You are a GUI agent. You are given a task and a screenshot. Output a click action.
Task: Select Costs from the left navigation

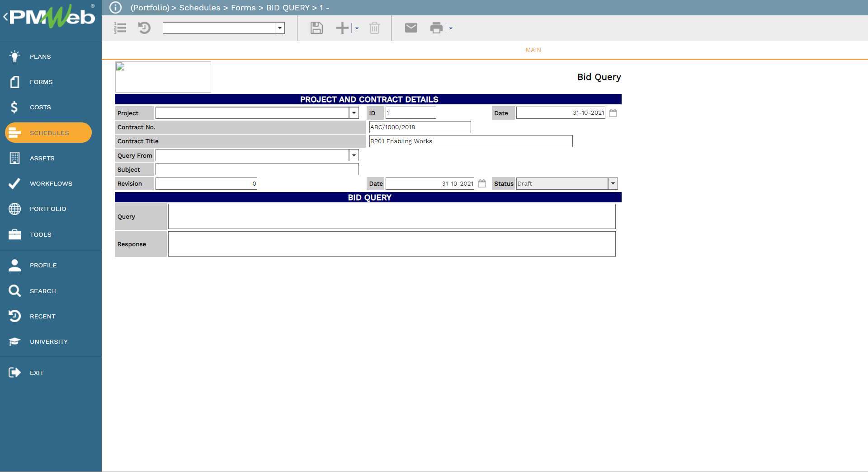point(40,107)
